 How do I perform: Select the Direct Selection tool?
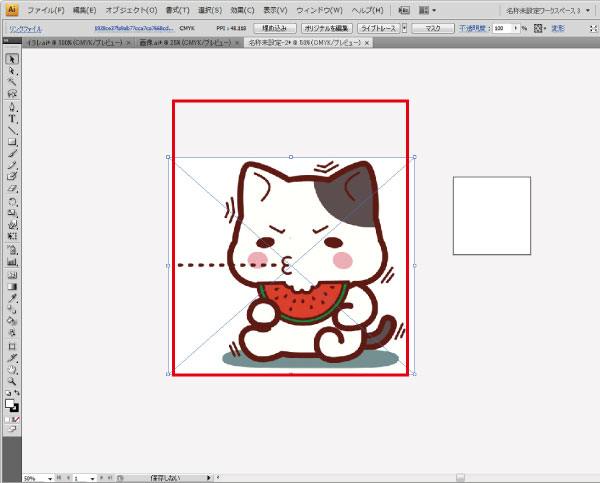(x=12, y=71)
